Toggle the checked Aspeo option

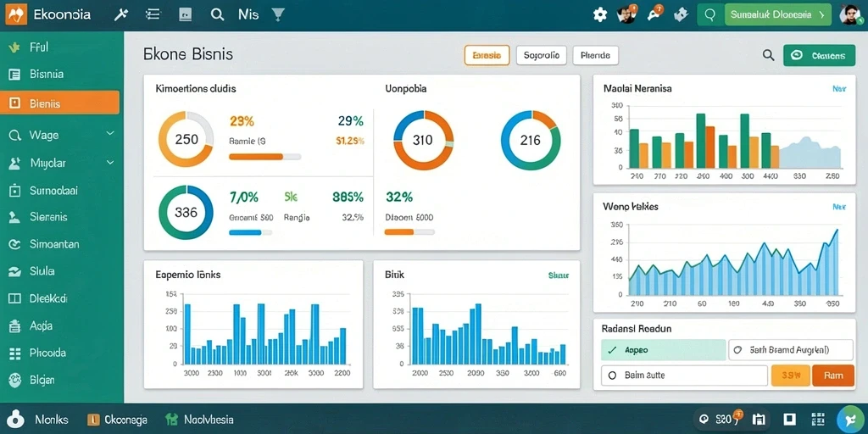tap(663, 350)
